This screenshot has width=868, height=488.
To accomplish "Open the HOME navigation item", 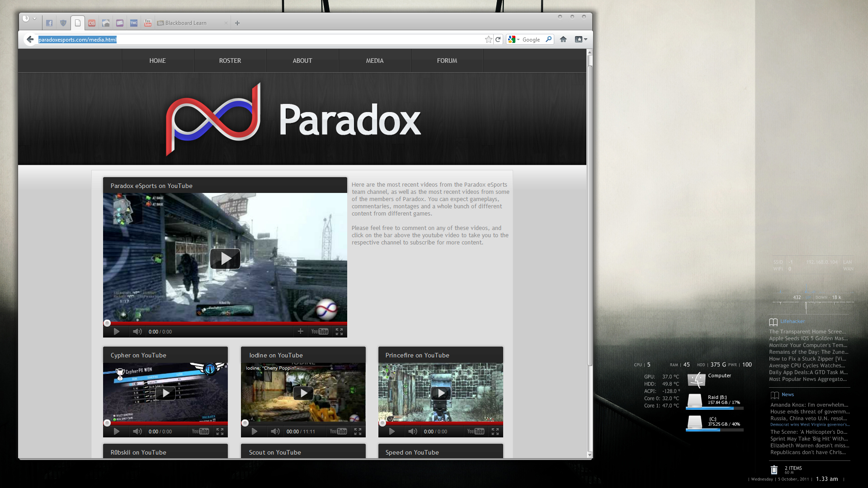I will click(x=158, y=61).
